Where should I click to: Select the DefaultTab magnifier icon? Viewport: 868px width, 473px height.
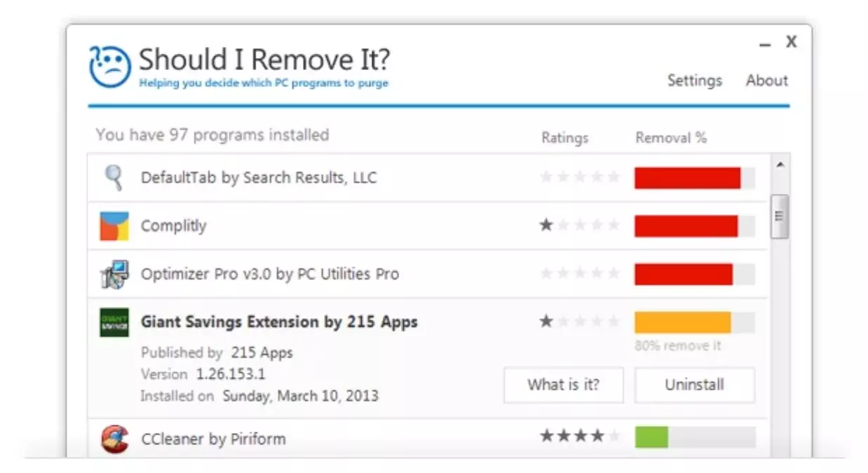[113, 178]
